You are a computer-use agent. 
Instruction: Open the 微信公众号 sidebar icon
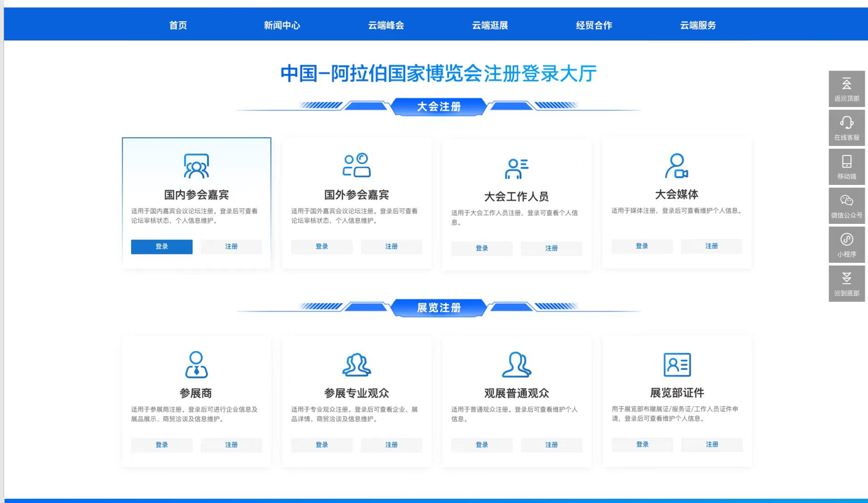pyautogui.click(x=847, y=201)
